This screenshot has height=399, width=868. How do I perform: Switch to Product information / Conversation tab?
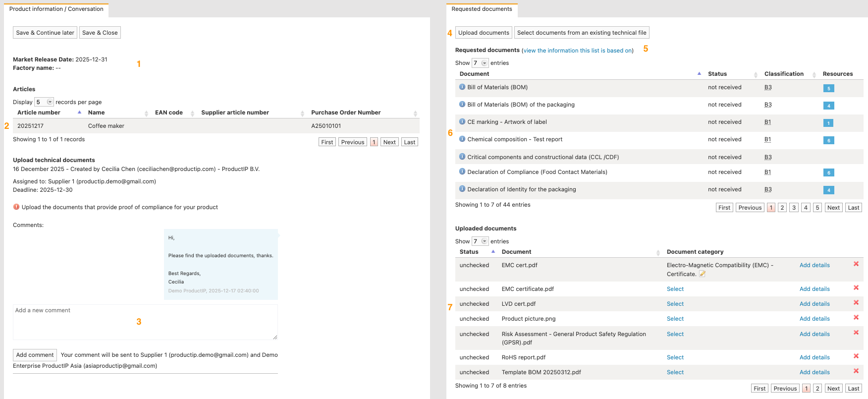coord(56,9)
